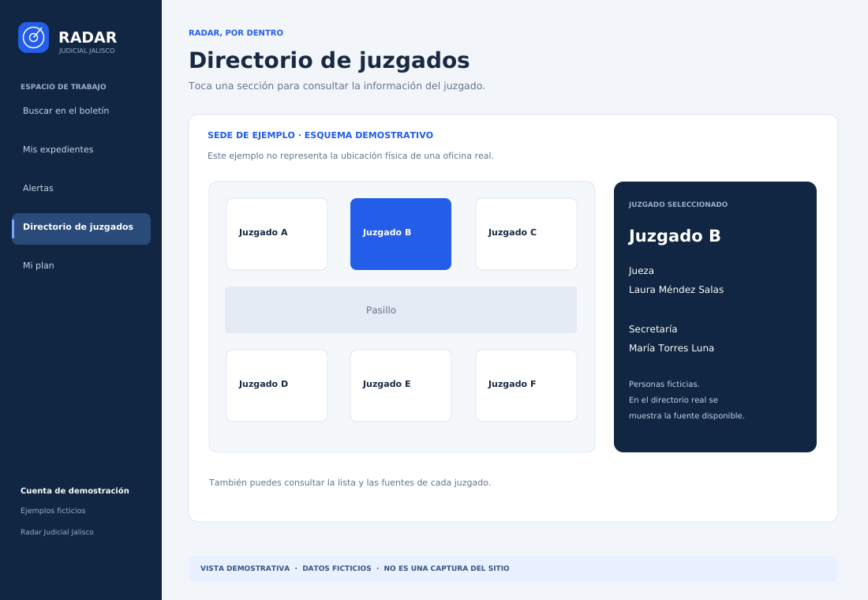This screenshot has width=868, height=600.
Task: Click 'Secretaría' role label
Action: click(x=653, y=329)
